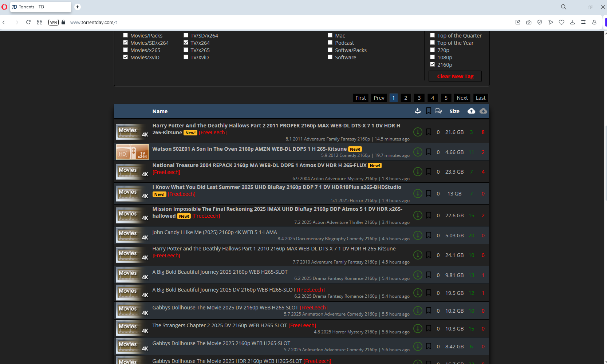607x364 pixels.
Task: Open the Watson S02E01 torrent details link
Action: pyautogui.click(x=249, y=149)
